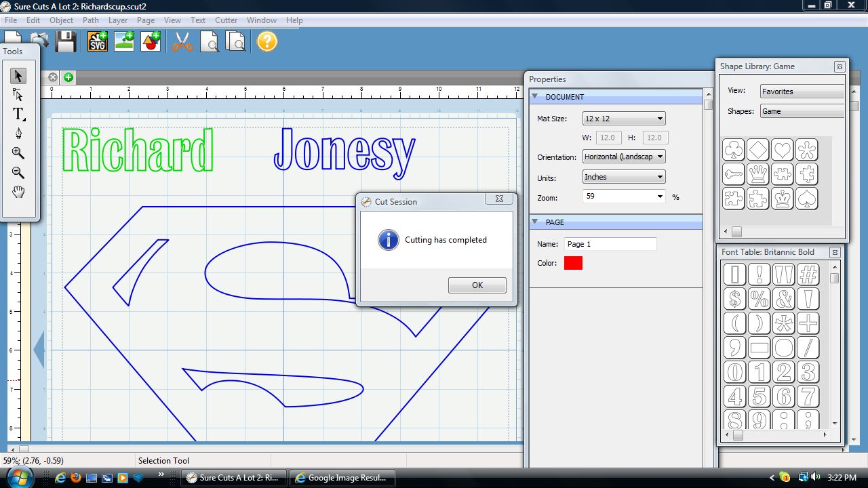Viewport: 868px width, 488px height.
Task: Click the Import image toolbar icon
Action: click(x=124, y=41)
